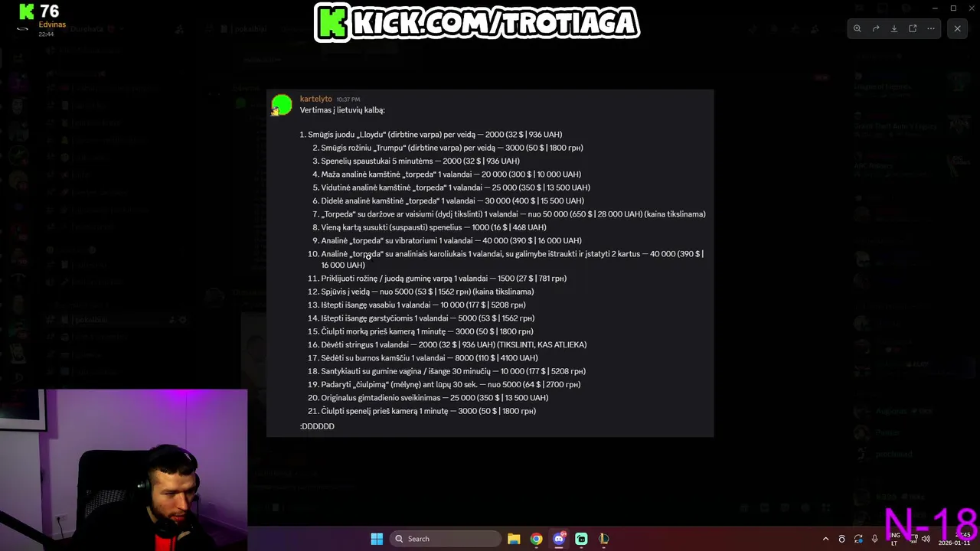Click the taskbar Search field
Screen dimensions: 980x551
pyautogui.click(x=446, y=539)
